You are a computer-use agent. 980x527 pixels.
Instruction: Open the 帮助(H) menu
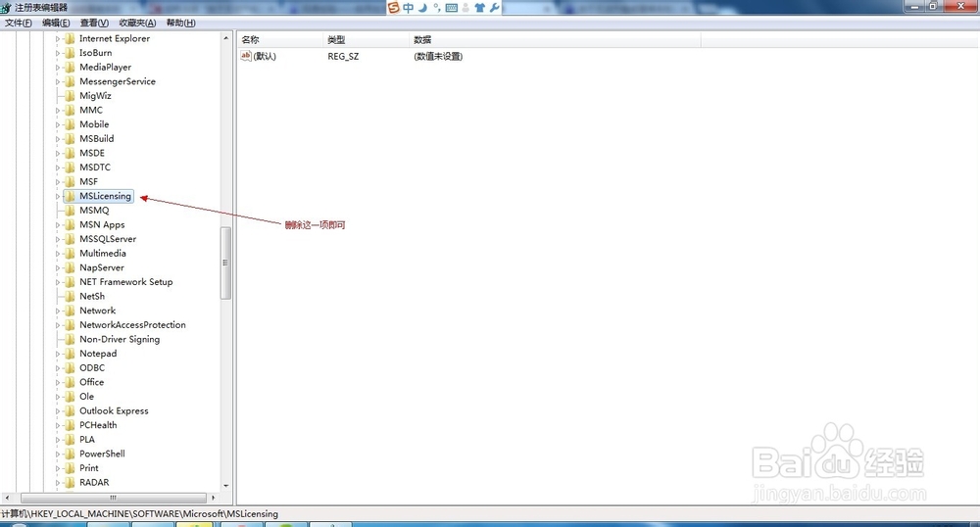pos(180,23)
